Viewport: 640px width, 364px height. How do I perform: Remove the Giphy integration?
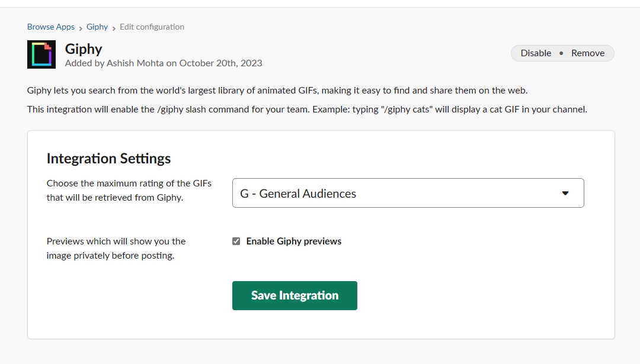coord(587,53)
